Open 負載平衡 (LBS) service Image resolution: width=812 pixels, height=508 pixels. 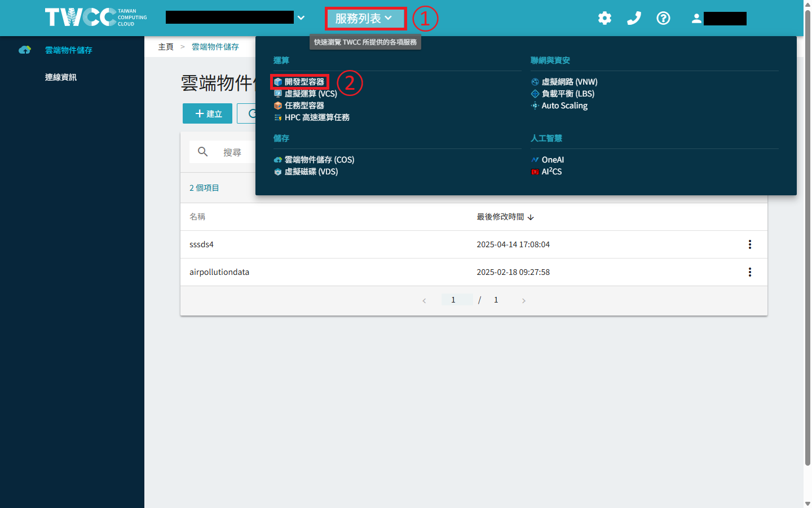[x=568, y=94]
